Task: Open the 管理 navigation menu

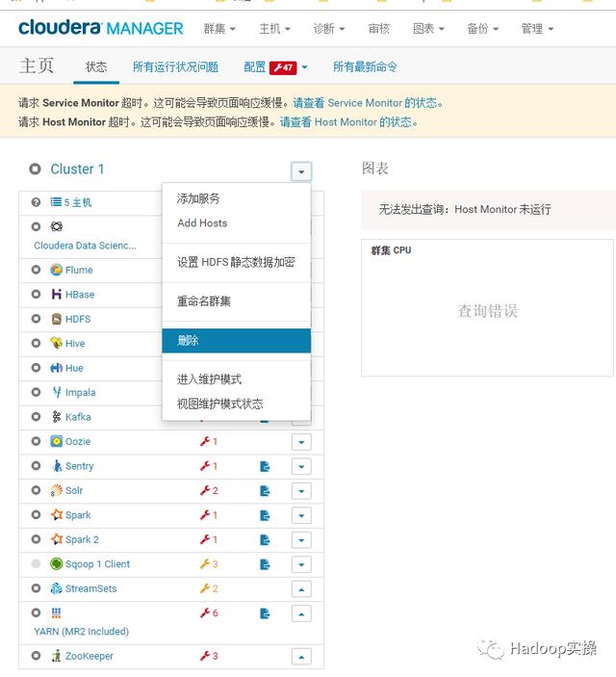Action: [x=537, y=29]
